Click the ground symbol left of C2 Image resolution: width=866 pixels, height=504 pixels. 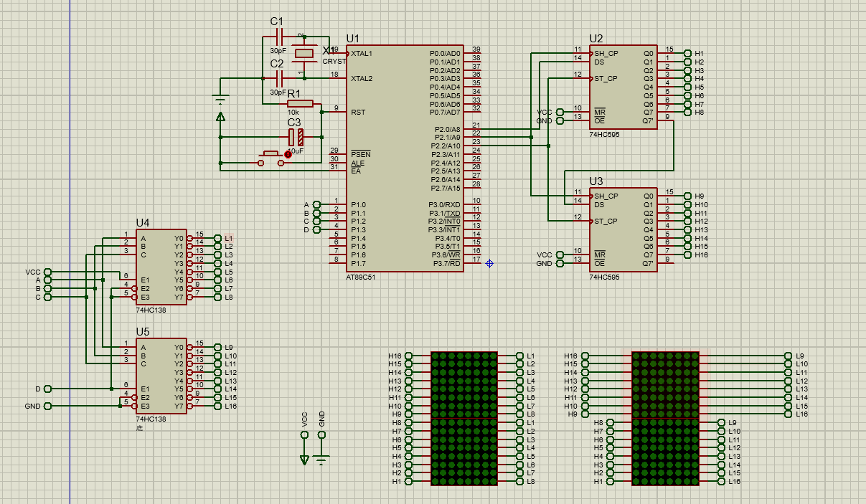[x=220, y=98]
